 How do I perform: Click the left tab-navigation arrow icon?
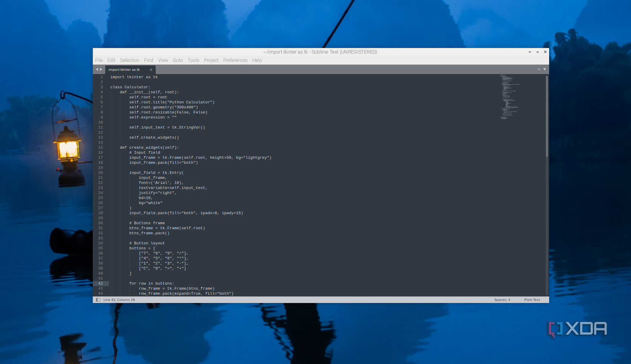(x=97, y=69)
